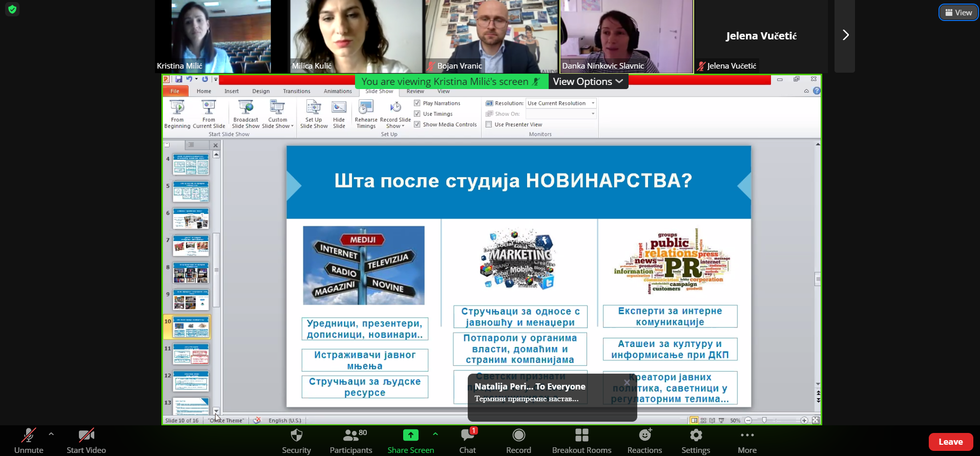Expand audio options arrow next to Unmute

tap(51, 434)
